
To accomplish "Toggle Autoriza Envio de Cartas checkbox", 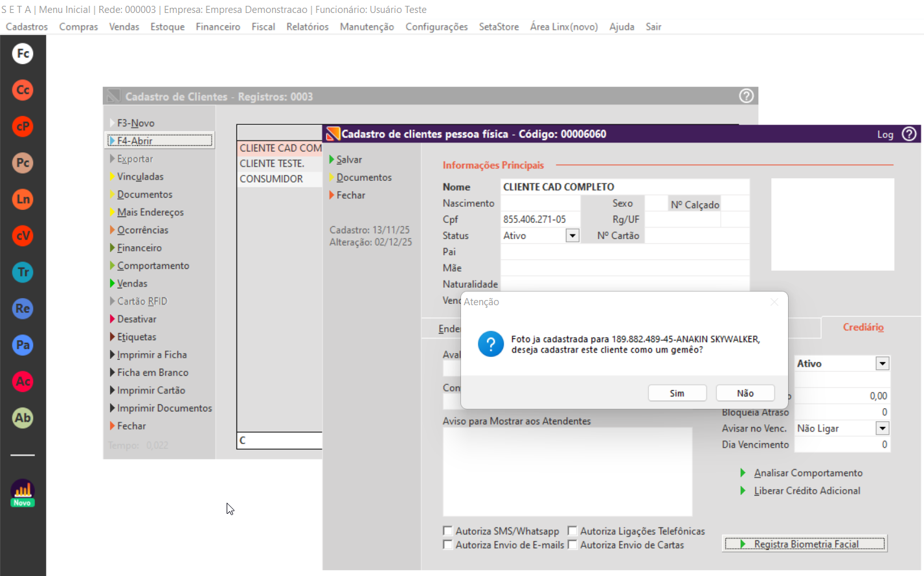I will coord(572,545).
